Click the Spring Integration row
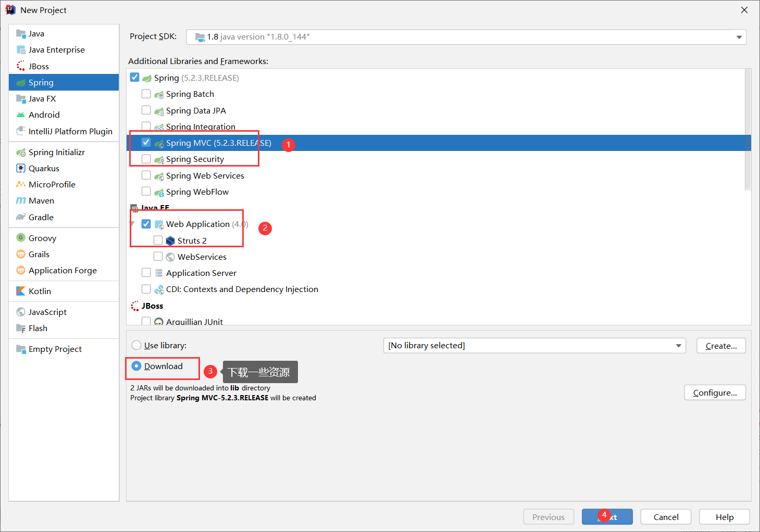The image size is (760, 532). click(x=439, y=126)
